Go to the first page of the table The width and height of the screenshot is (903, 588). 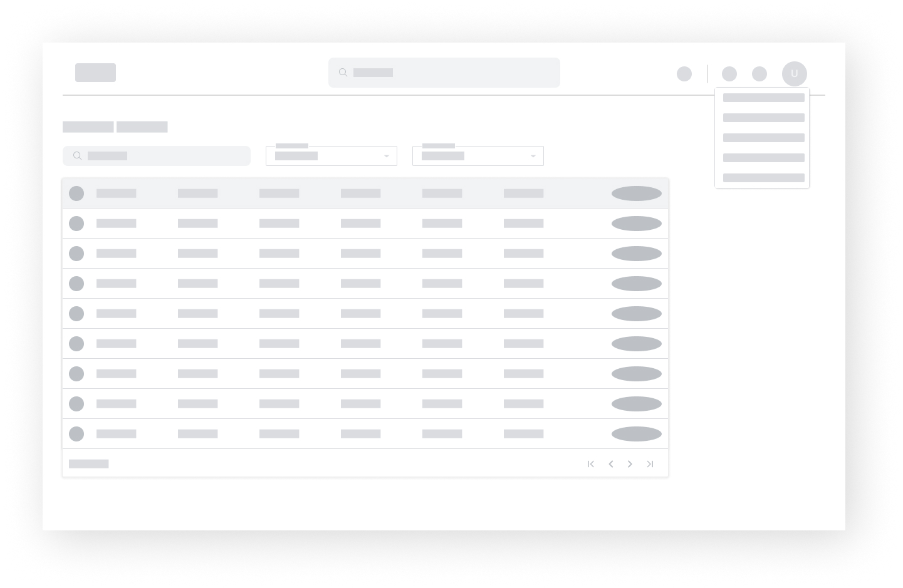(590, 464)
